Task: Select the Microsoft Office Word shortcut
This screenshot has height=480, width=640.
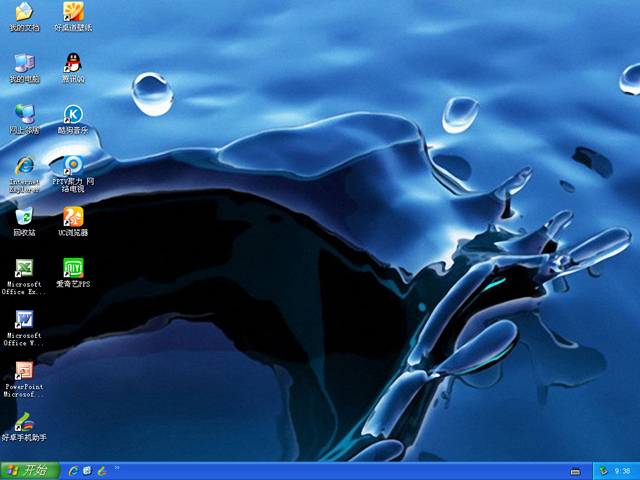Action: pyautogui.click(x=24, y=319)
